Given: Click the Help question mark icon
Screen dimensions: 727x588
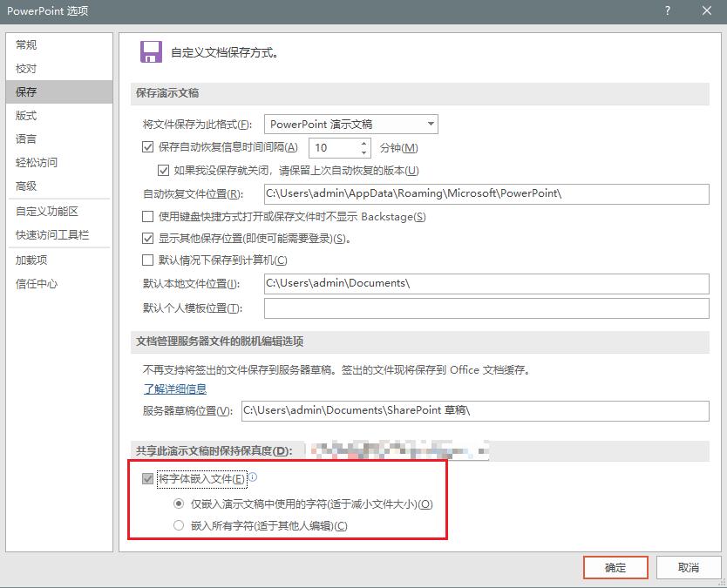Looking at the screenshot, I should [x=666, y=11].
